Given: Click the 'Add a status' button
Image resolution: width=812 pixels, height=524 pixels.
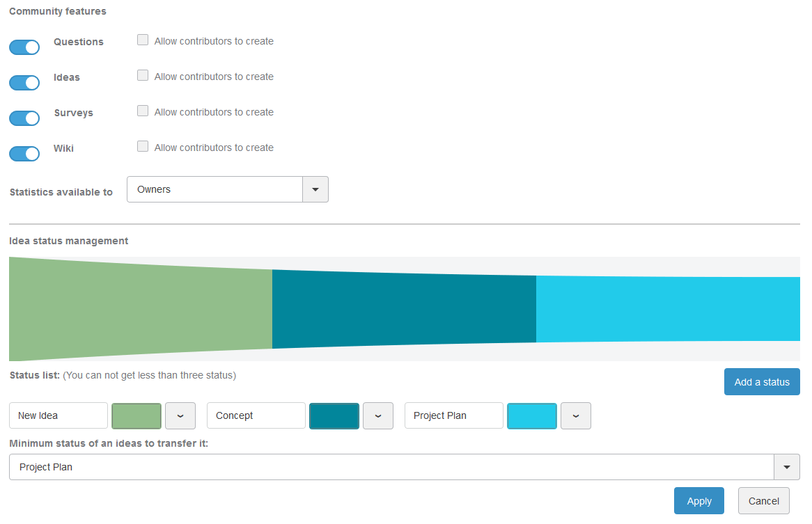Looking at the screenshot, I should point(762,382).
